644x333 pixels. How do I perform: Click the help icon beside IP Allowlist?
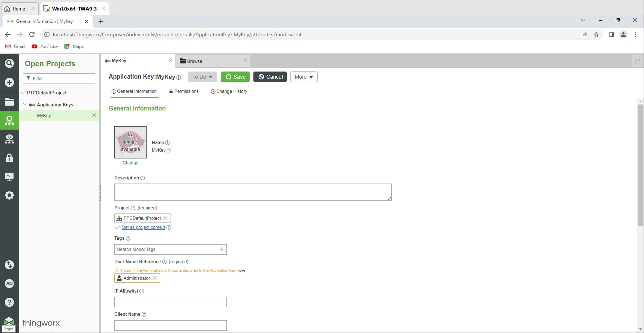[142, 291]
